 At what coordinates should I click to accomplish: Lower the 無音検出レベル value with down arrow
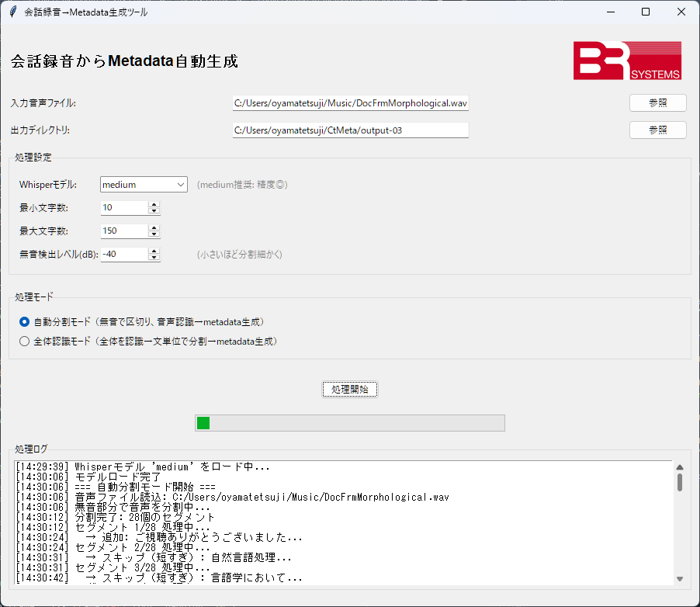[154, 258]
